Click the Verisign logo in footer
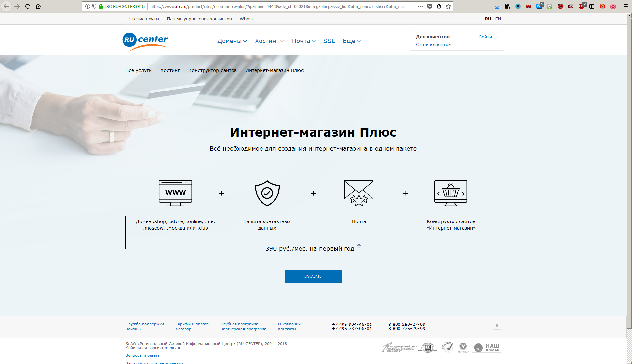Screen dimensions: 632x364 tap(463, 348)
